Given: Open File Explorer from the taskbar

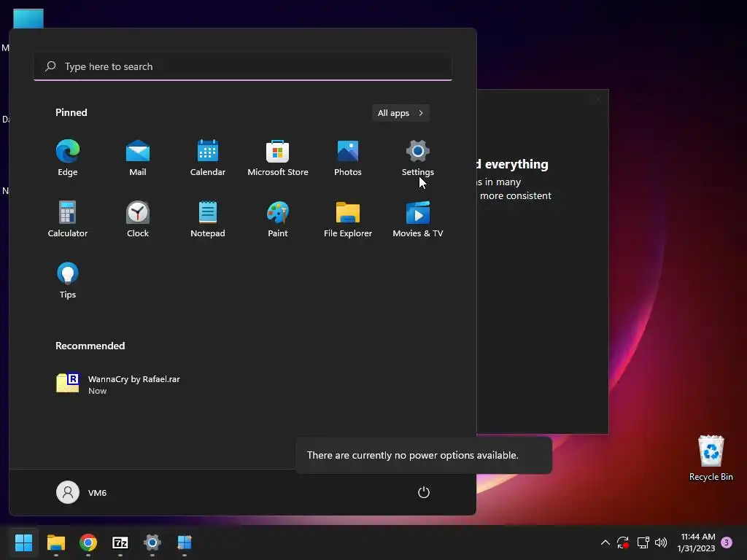Looking at the screenshot, I should click(x=55, y=542).
